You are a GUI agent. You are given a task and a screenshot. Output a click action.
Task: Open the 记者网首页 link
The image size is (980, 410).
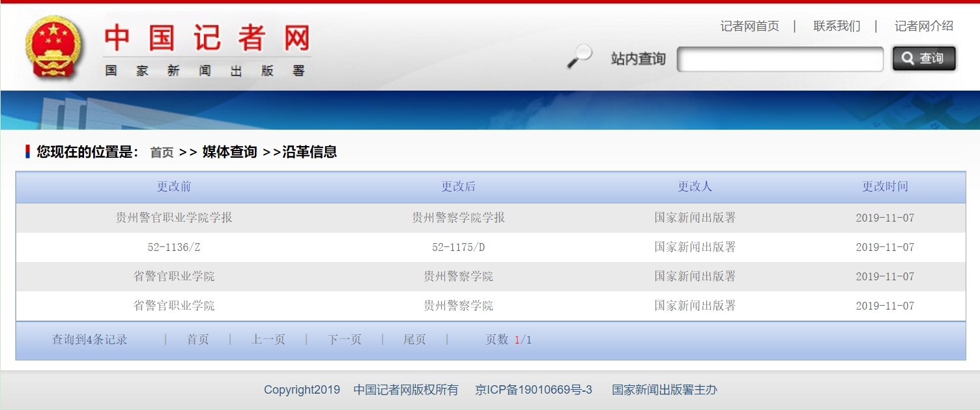pos(749,26)
